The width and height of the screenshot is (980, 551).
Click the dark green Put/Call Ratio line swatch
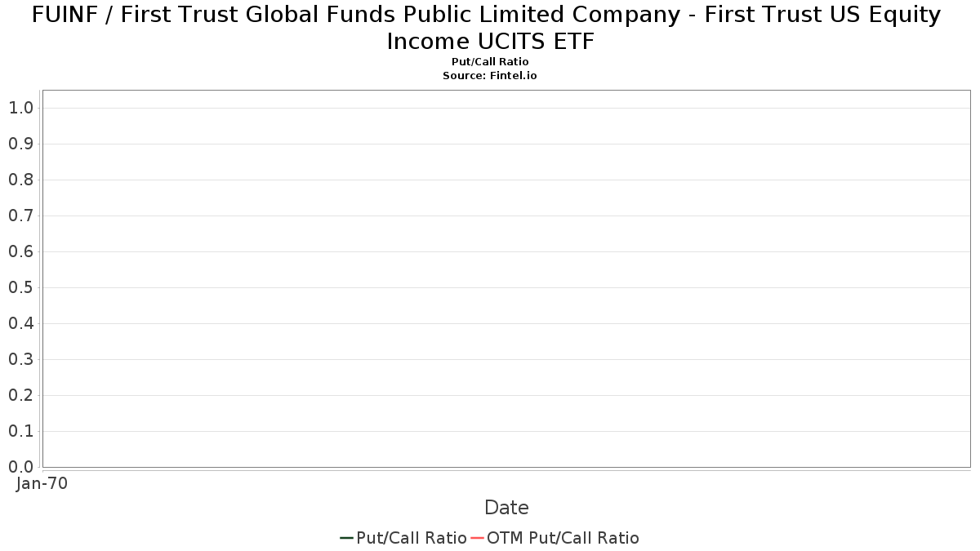tap(346, 538)
